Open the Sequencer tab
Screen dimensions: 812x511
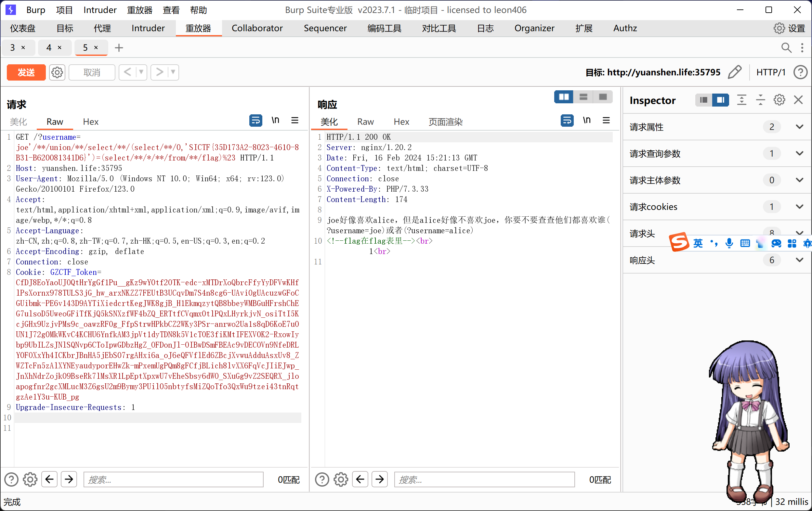coord(325,28)
